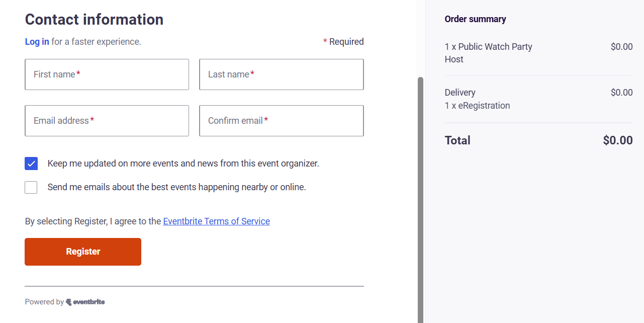Click the Log in link
Viewport: 644px width, 323px height.
click(37, 42)
